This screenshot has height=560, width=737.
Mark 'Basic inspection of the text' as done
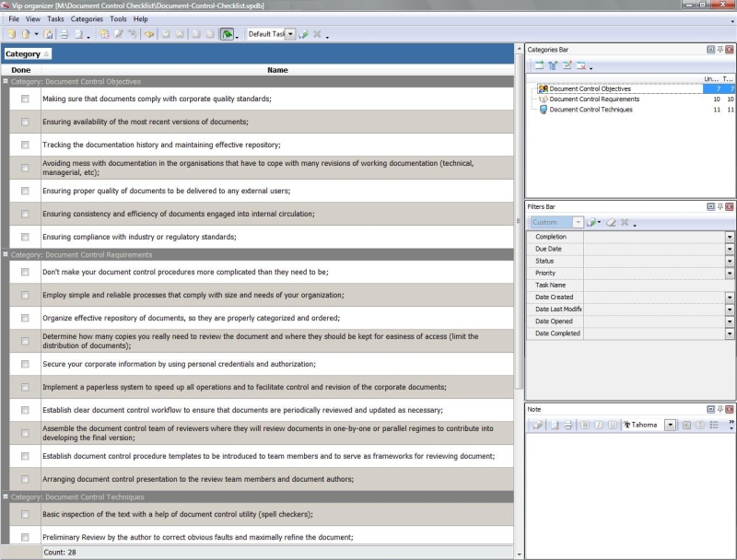point(25,514)
